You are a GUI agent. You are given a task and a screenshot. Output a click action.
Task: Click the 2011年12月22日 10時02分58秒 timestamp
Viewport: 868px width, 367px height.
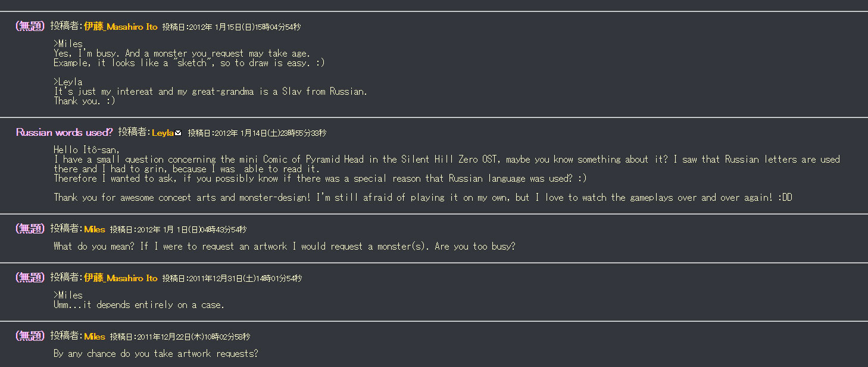tap(193, 337)
